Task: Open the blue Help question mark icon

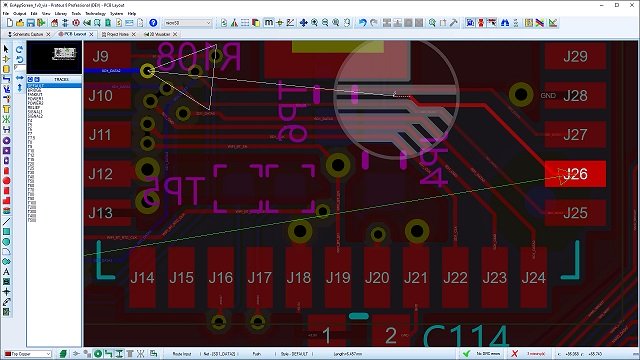Action: (153, 23)
